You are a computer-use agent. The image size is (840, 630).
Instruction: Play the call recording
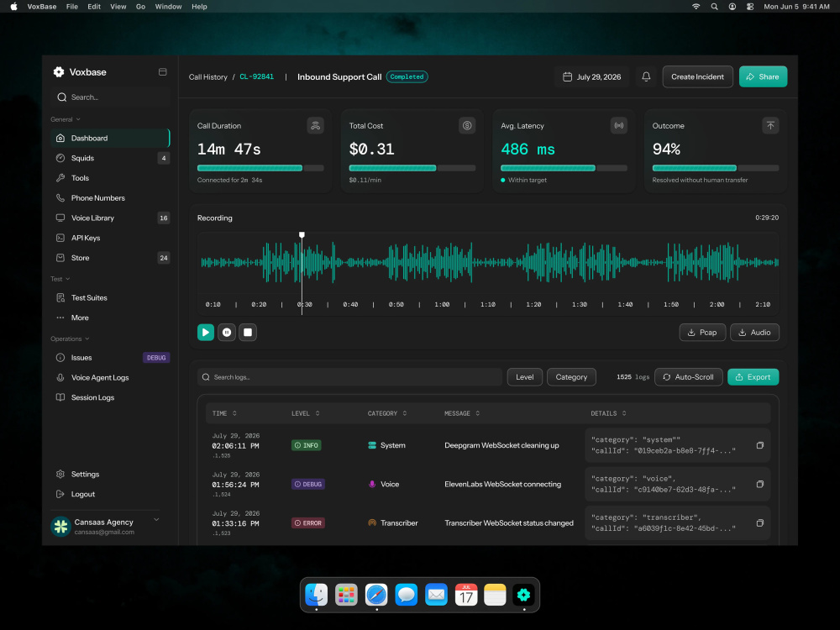click(x=206, y=332)
